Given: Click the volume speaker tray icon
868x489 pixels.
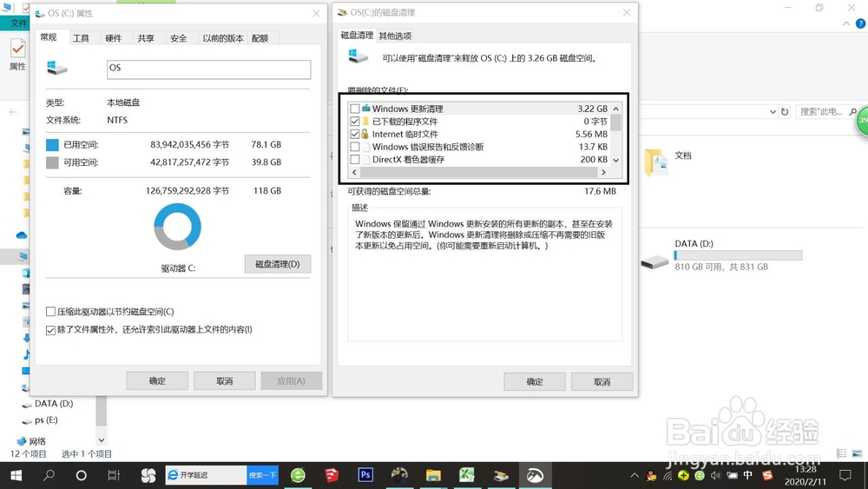Looking at the screenshot, I should click(x=716, y=475).
